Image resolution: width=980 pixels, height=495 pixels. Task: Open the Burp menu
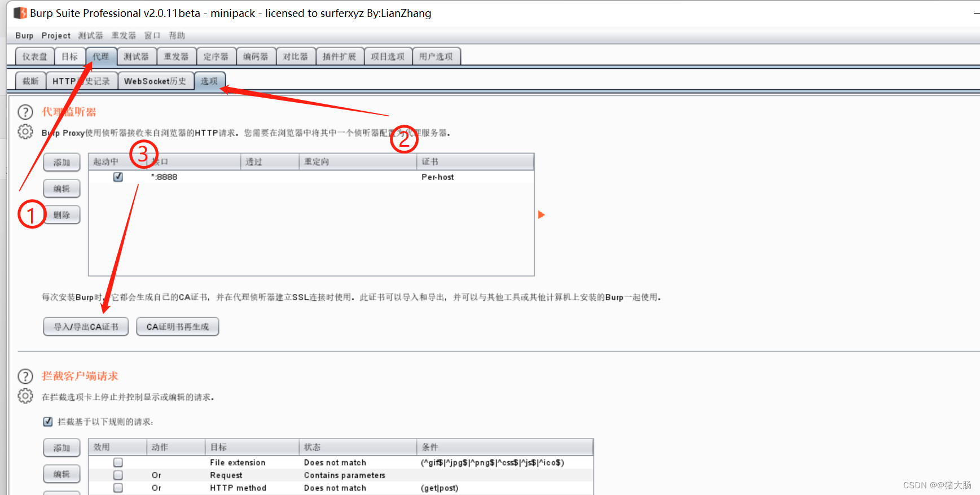pyautogui.click(x=24, y=36)
